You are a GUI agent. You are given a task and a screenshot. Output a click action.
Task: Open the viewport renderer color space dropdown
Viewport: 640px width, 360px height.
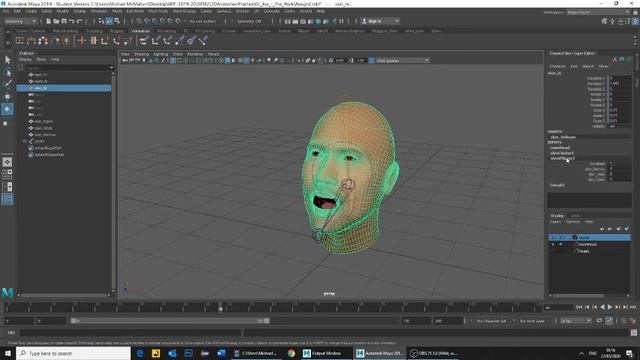point(402,60)
